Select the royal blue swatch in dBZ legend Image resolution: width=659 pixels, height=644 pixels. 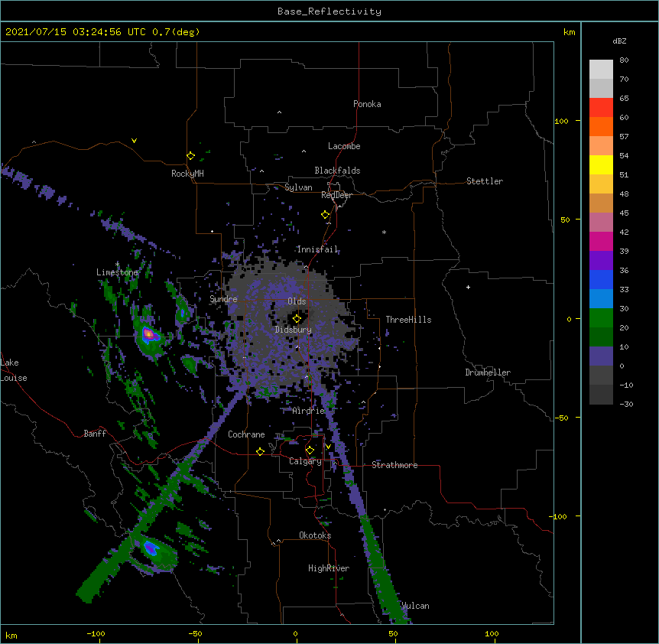tap(601, 279)
